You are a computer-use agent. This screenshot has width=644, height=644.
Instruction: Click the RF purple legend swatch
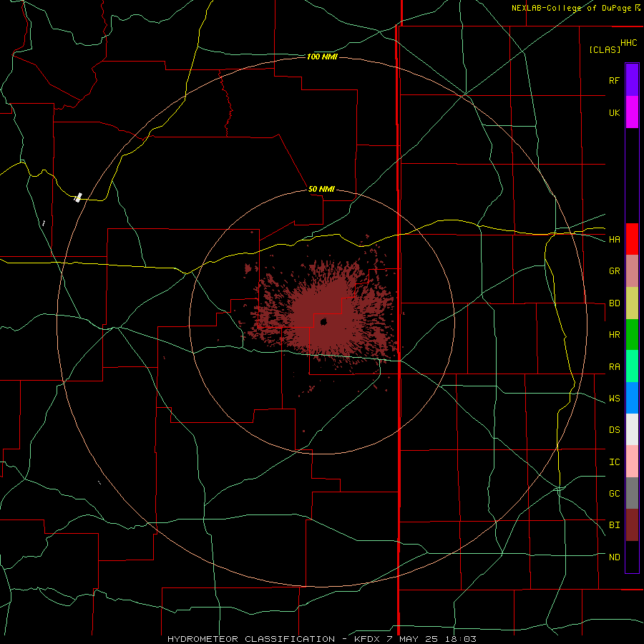632,79
